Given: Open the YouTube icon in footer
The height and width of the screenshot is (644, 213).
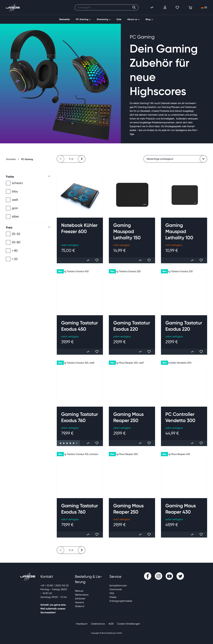Looking at the screenshot, I should pos(169,576).
